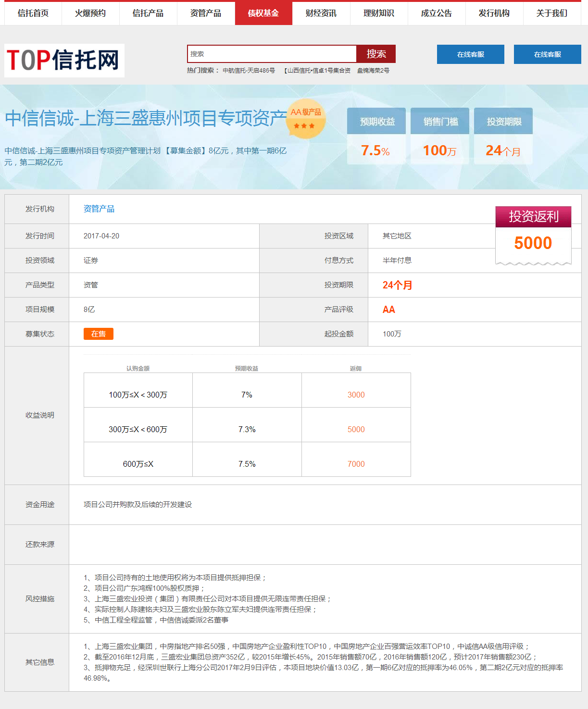Open hot search 盘锦海荣2号
The image size is (588, 709).
(x=373, y=71)
